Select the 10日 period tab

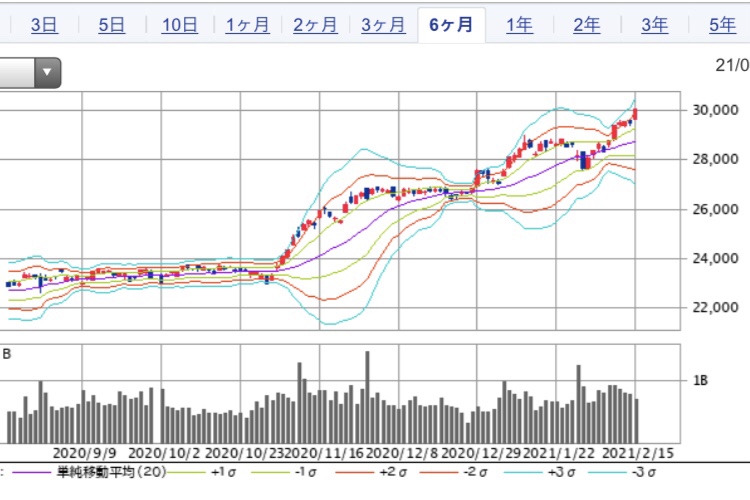coord(179,24)
